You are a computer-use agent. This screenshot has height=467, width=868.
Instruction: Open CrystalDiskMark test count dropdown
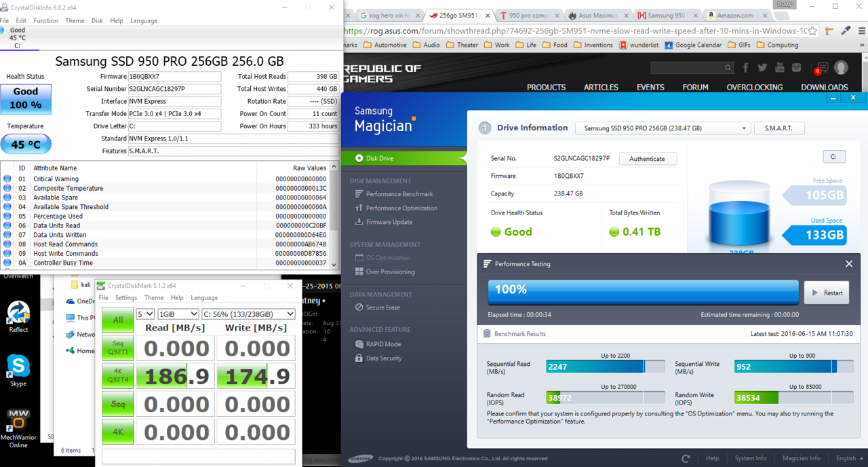coord(145,314)
